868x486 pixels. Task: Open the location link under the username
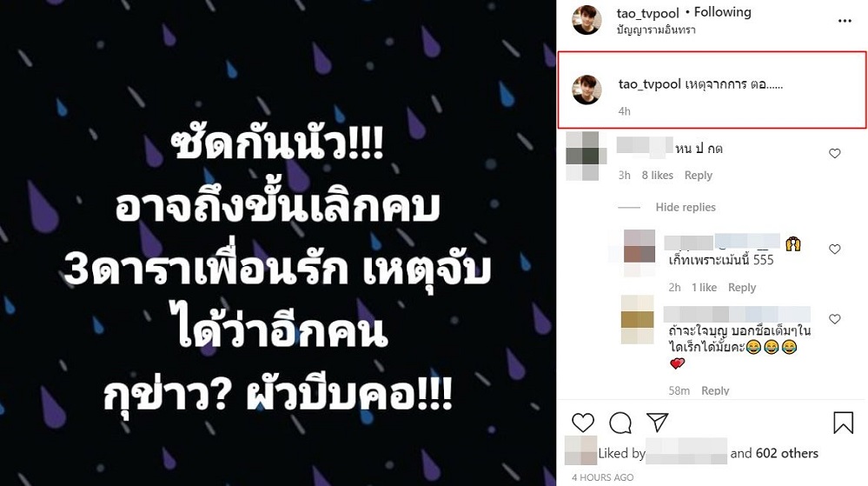tap(656, 30)
